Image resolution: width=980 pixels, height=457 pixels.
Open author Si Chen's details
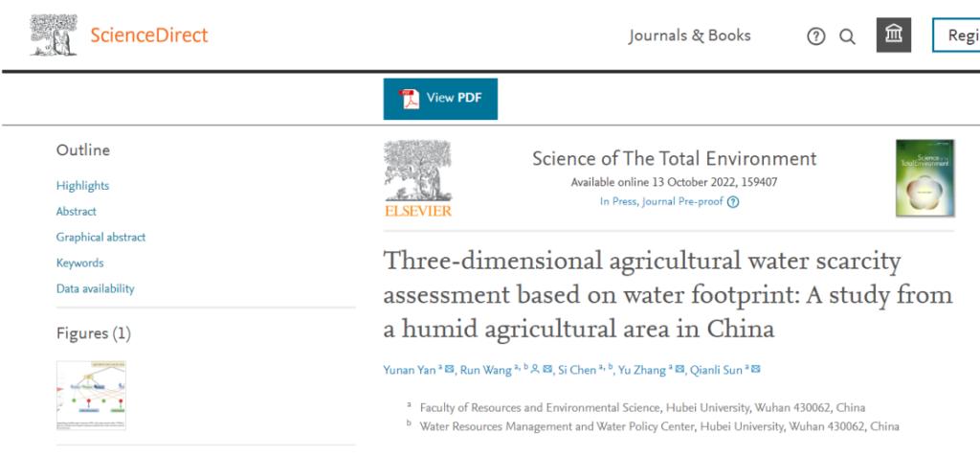tap(576, 370)
